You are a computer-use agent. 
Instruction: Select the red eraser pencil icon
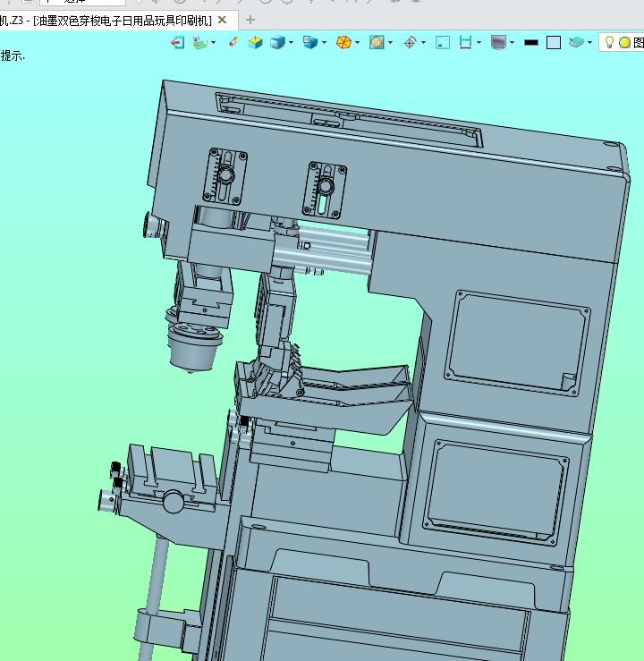click(x=233, y=42)
